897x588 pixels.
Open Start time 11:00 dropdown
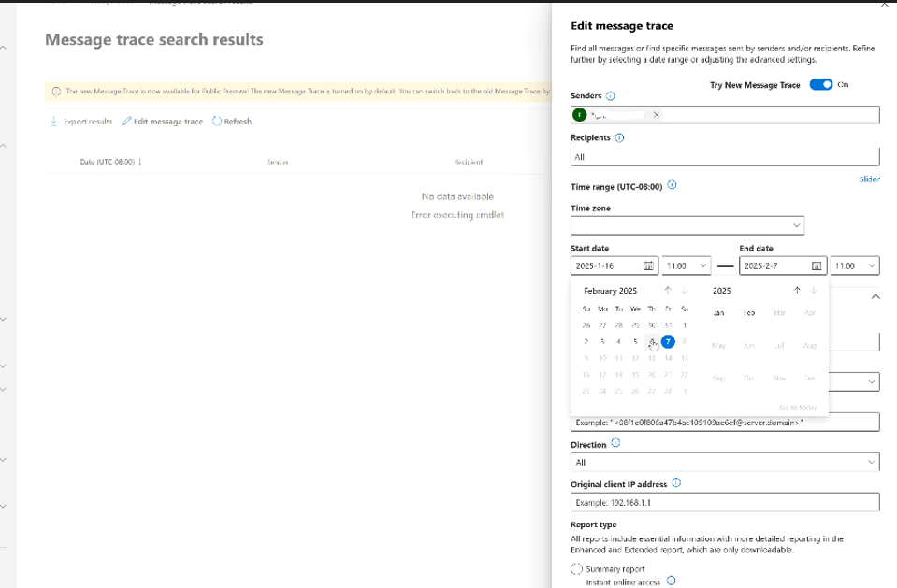point(687,266)
